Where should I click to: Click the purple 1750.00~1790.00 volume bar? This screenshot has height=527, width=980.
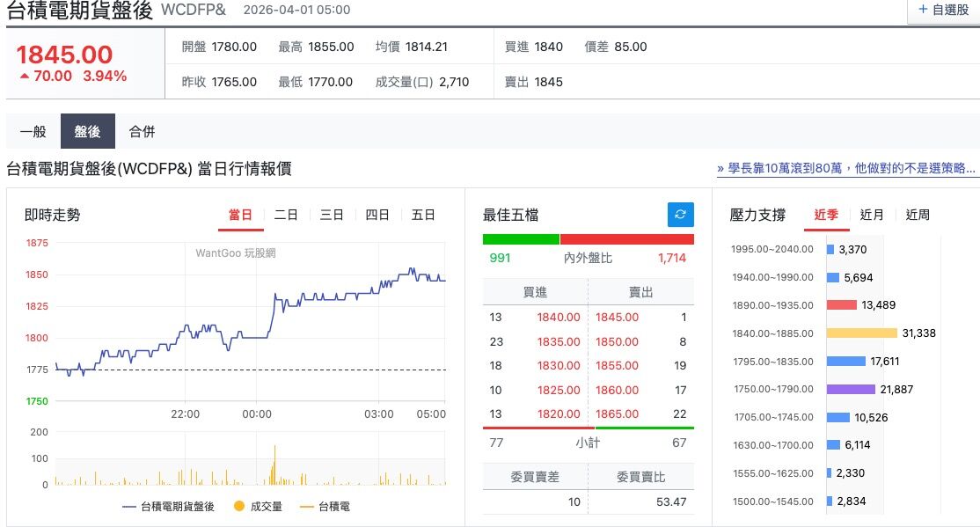[851, 390]
